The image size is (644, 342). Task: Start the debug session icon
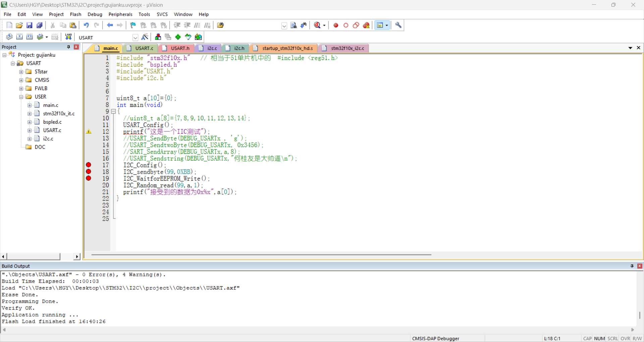[317, 25]
